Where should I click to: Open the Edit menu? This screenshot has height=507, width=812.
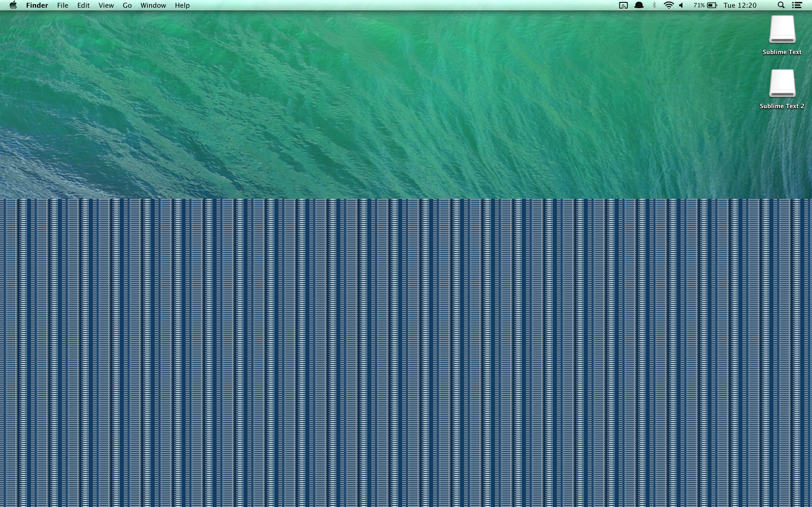[83, 5]
